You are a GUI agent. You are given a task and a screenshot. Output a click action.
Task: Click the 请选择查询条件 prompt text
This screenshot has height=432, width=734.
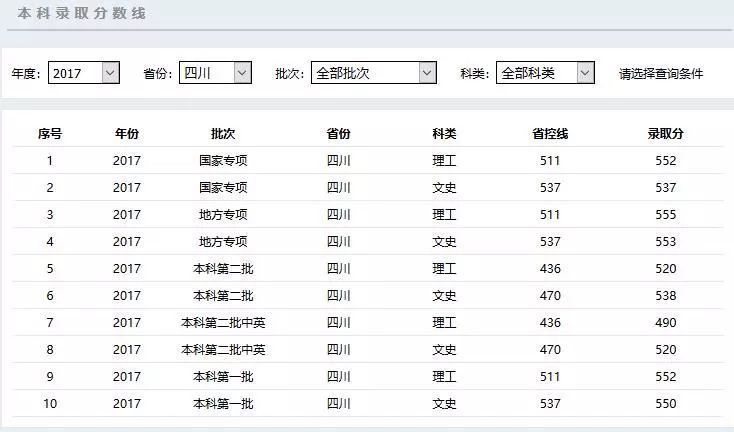pos(660,74)
